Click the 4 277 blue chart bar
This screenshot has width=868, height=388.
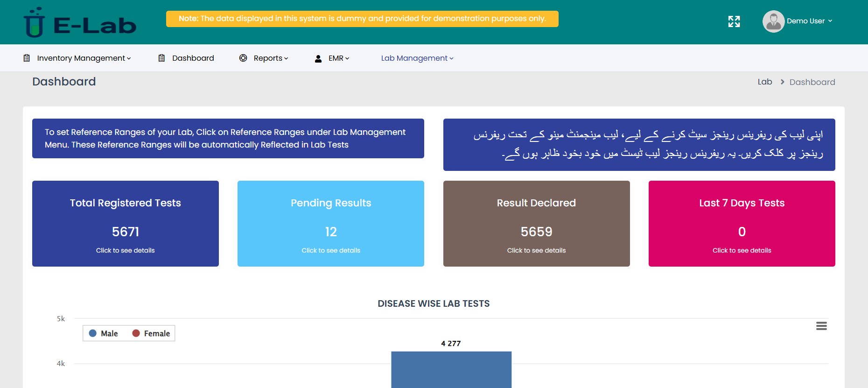[x=451, y=369]
